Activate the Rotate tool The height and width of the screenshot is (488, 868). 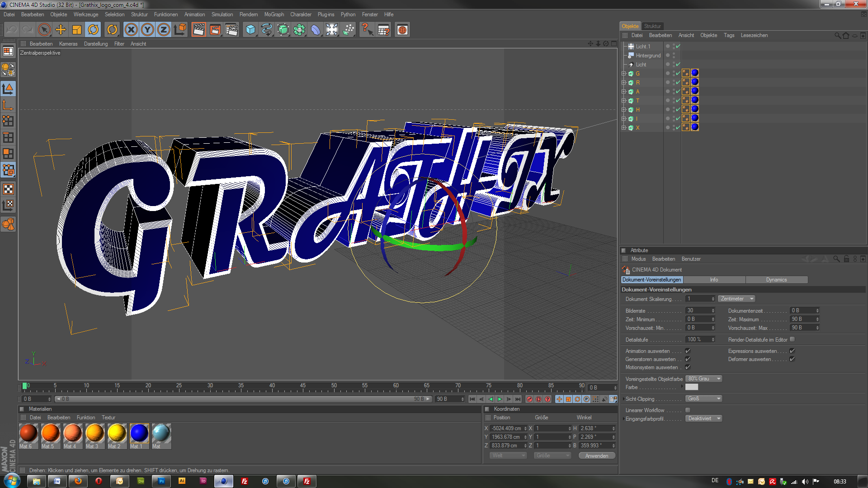(93, 30)
